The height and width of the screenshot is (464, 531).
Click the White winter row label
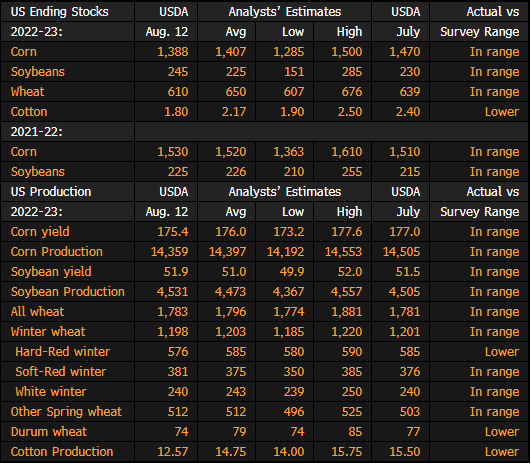tap(51, 392)
